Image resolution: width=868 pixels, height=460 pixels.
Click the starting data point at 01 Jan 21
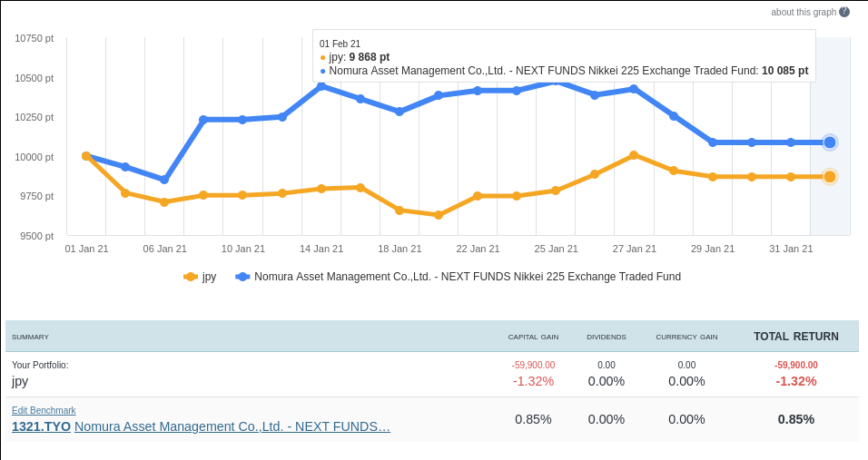86,156
